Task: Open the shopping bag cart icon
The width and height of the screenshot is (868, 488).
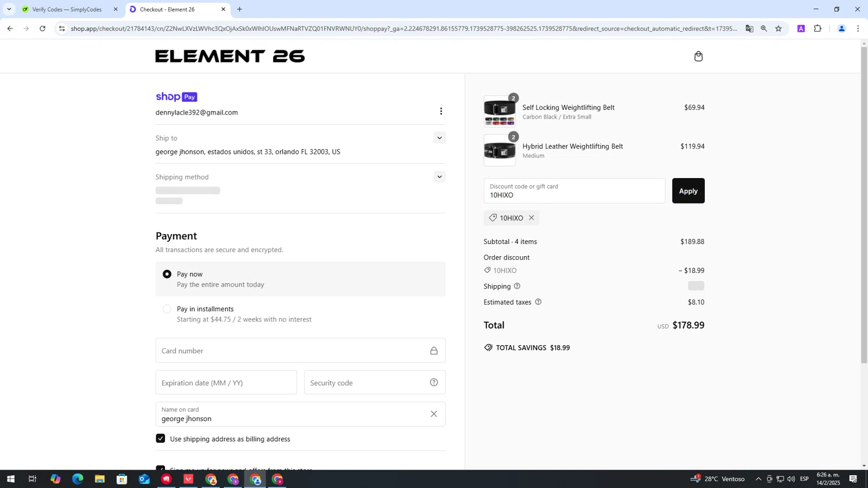Action: [698, 56]
